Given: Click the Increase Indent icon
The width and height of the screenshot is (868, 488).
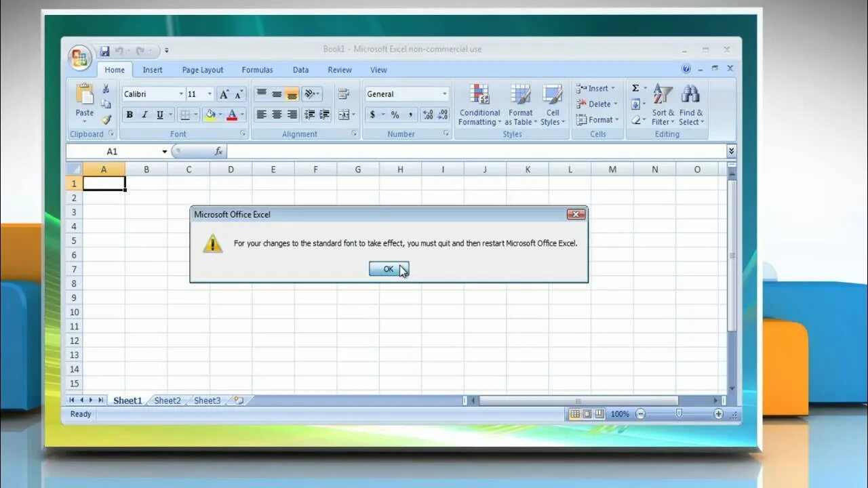Looking at the screenshot, I should (324, 115).
